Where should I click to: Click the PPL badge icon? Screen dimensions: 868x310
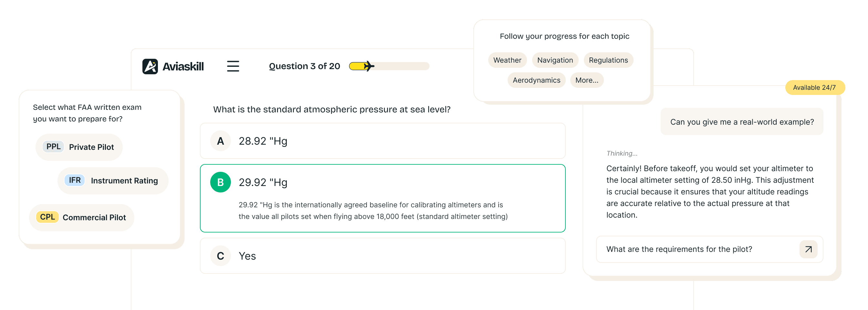(53, 147)
